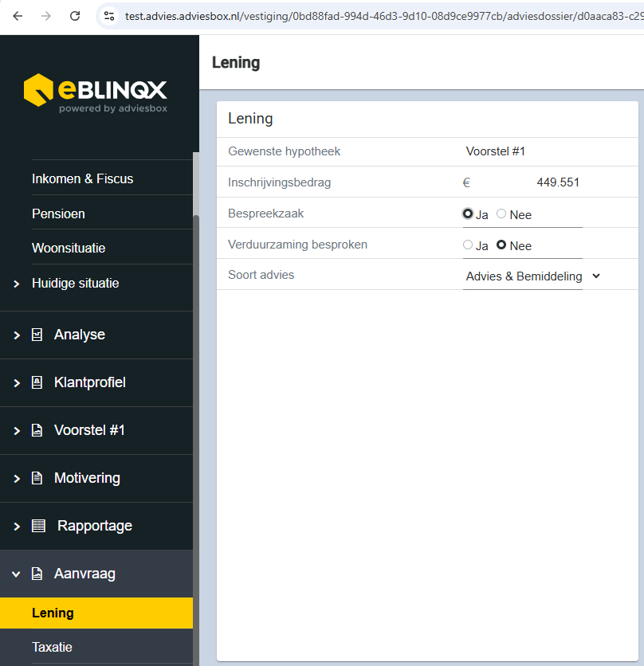This screenshot has height=666, width=644.
Task: Open the Pensioen menu item
Action: click(58, 214)
